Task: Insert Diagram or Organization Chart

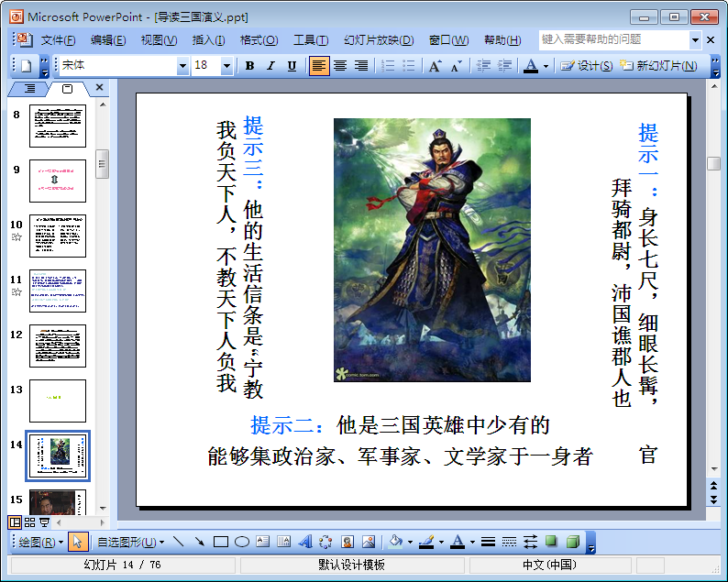Action: 325,542
